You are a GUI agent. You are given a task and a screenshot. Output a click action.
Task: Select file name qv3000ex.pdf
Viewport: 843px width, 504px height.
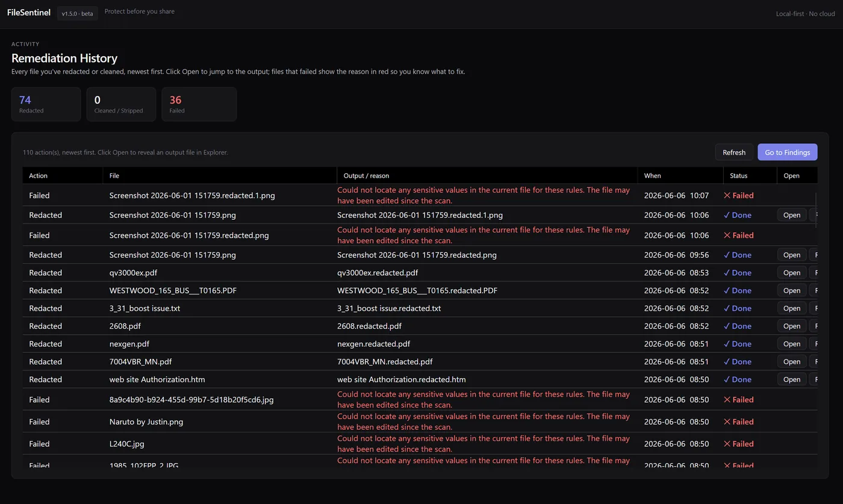click(133, 273)
